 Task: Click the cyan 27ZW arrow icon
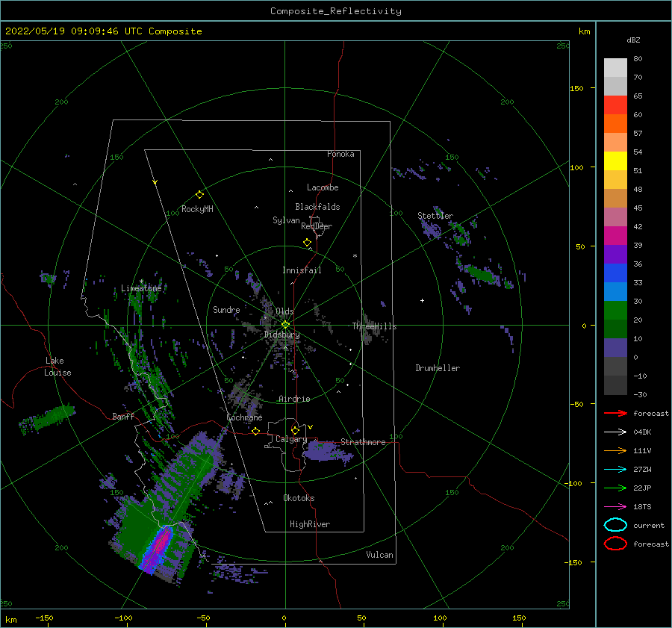point(615,470)
